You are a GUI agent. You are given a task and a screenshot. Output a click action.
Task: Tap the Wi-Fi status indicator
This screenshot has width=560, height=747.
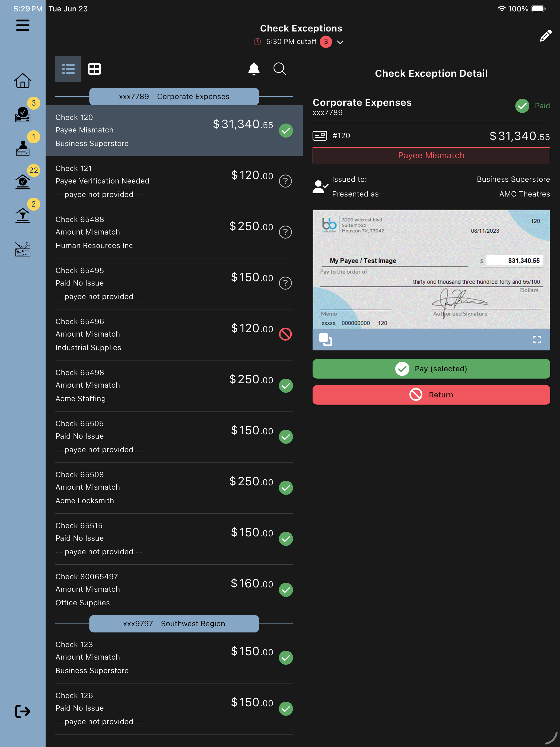(502, 9)
